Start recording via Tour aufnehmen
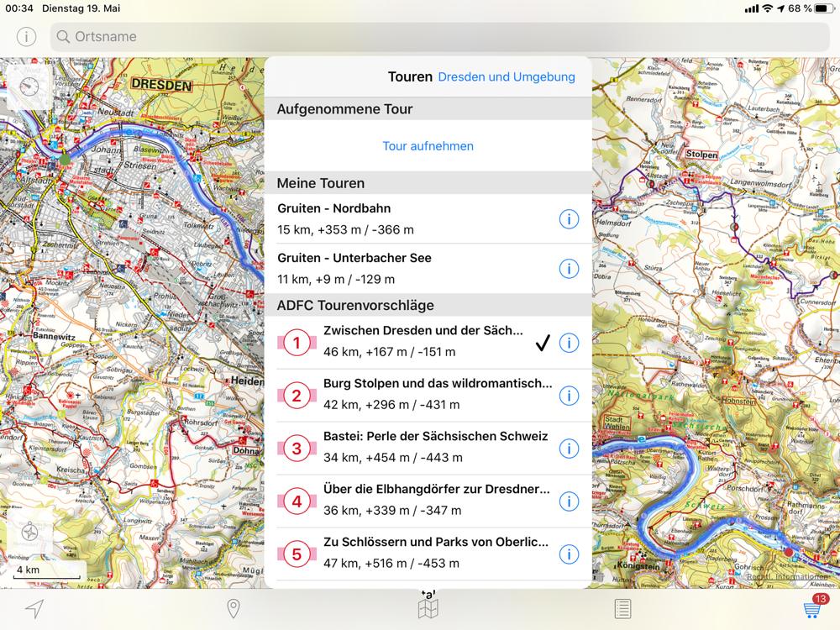This screenshot has width=840, height=630. pyautogui.click(x=428, y=145)
